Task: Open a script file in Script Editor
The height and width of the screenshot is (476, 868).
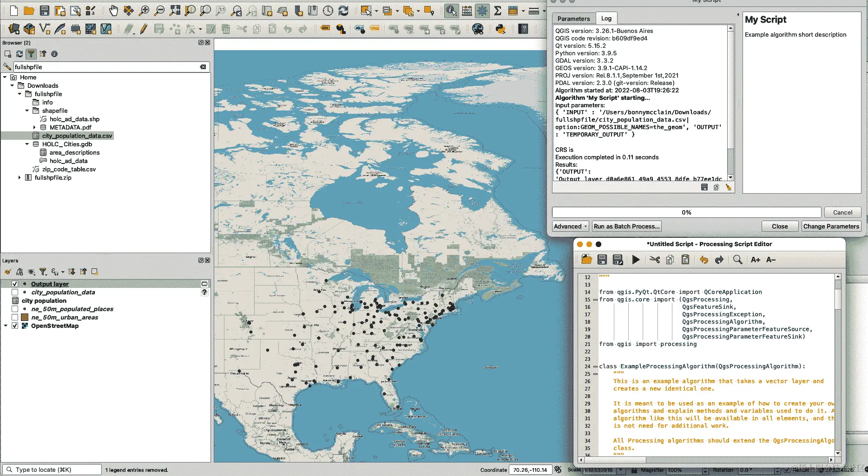Action: [x=587, y=260]
